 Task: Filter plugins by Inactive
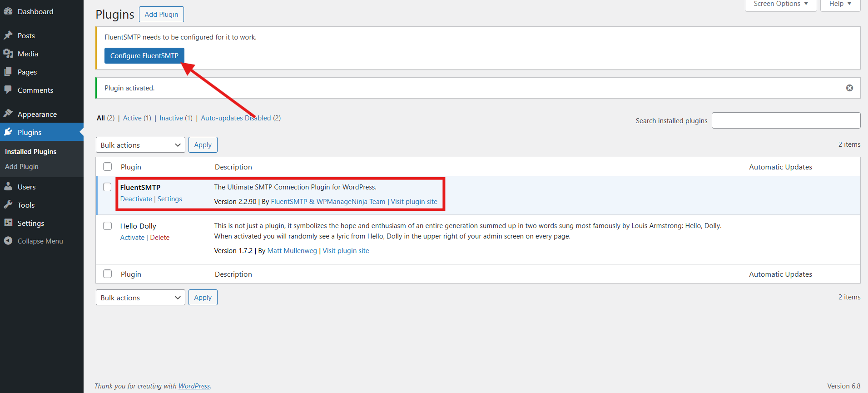click(171, 118)
